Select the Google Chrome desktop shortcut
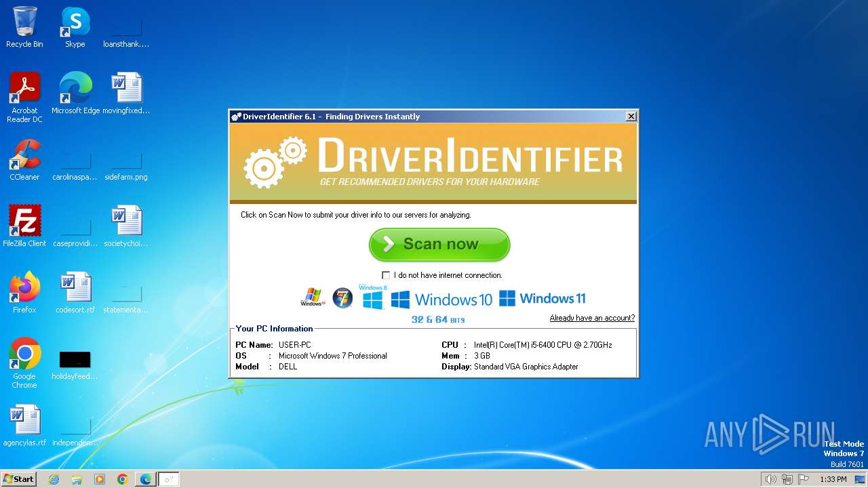Viewport: 868px width, 488px height. coord(24,363)
